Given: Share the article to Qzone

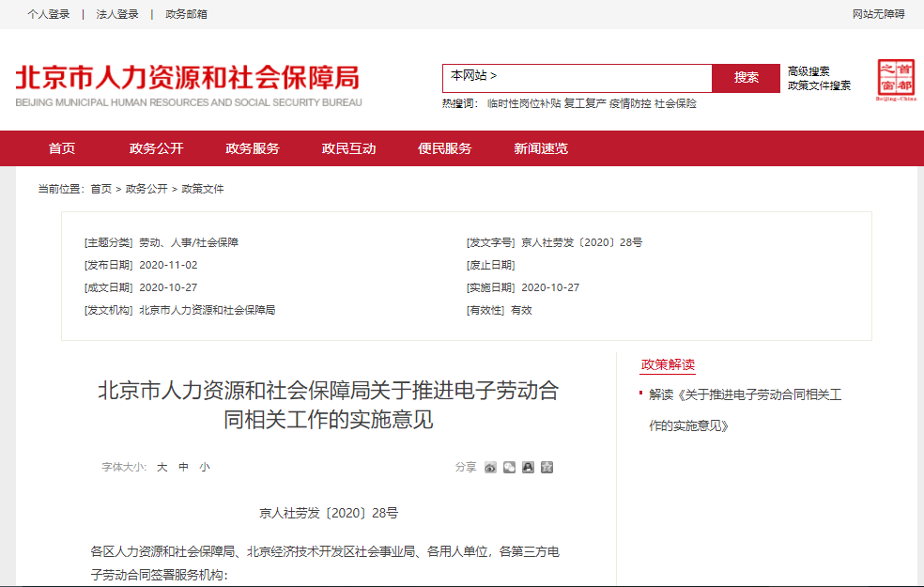Looking at the screenshot, I should coord(547,468).
